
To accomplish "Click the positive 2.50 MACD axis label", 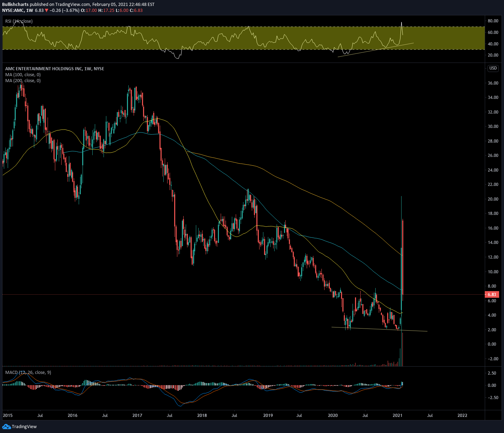I will [x=492, y=373].
